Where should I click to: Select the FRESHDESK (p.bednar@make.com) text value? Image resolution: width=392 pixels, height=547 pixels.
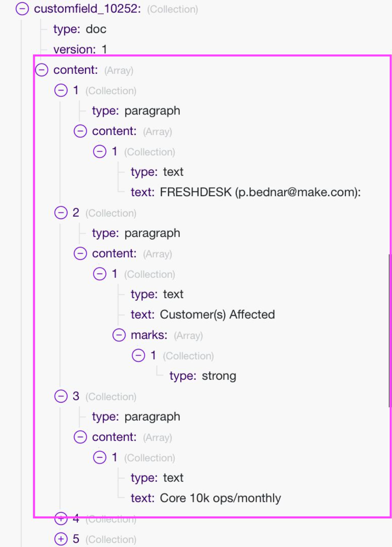260,192
